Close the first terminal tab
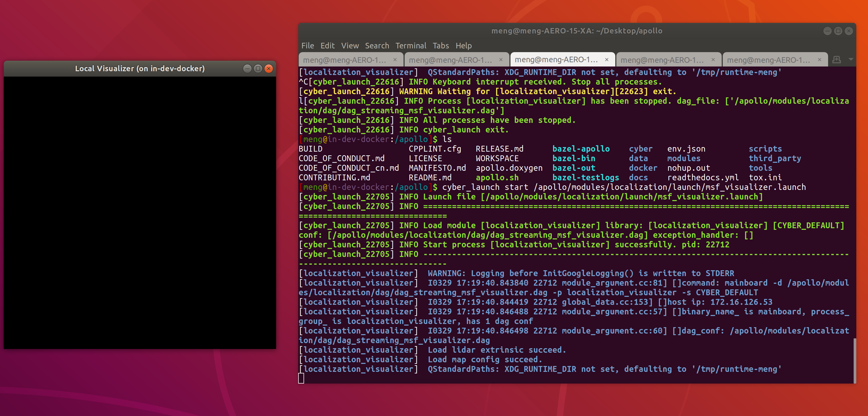The width and height of the screenshot is (868, 416). click(395, 59)
